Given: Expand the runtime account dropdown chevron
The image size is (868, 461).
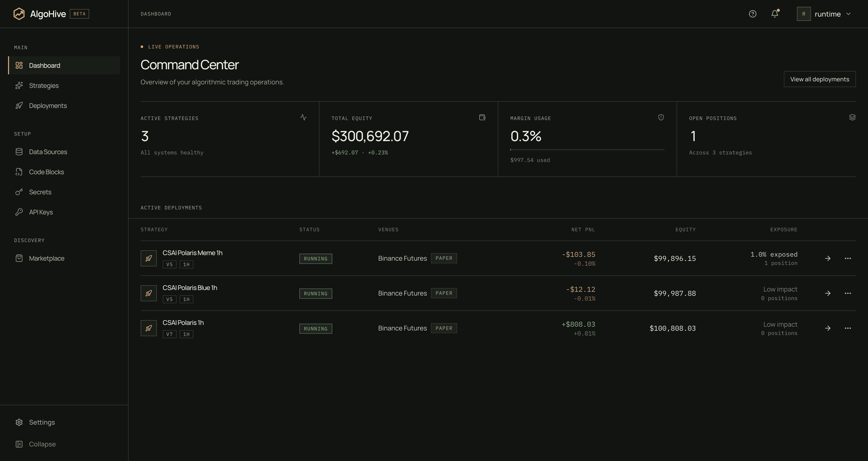Looking at the screenshot, I should 848,14.
